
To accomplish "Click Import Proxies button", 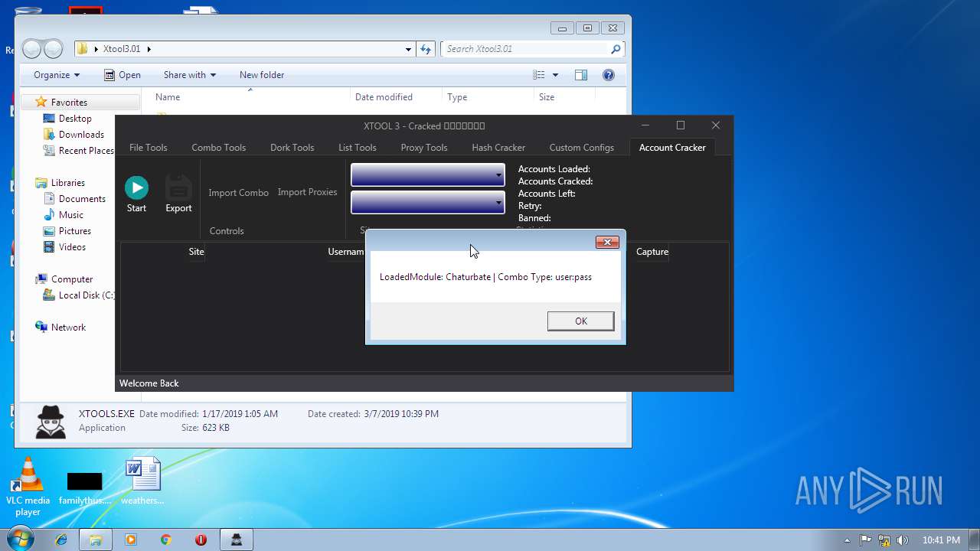I will click(x=307, y=192).
